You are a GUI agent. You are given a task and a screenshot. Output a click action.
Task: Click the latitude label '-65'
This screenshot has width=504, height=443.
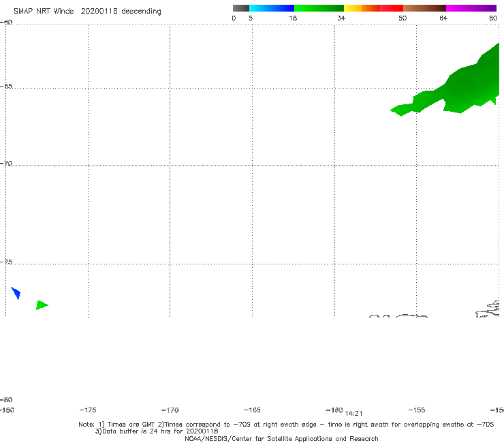click(x=6, y=87)
